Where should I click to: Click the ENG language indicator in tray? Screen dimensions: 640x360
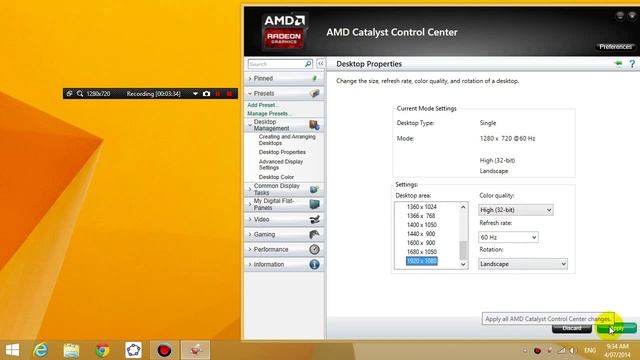(590, 350)
